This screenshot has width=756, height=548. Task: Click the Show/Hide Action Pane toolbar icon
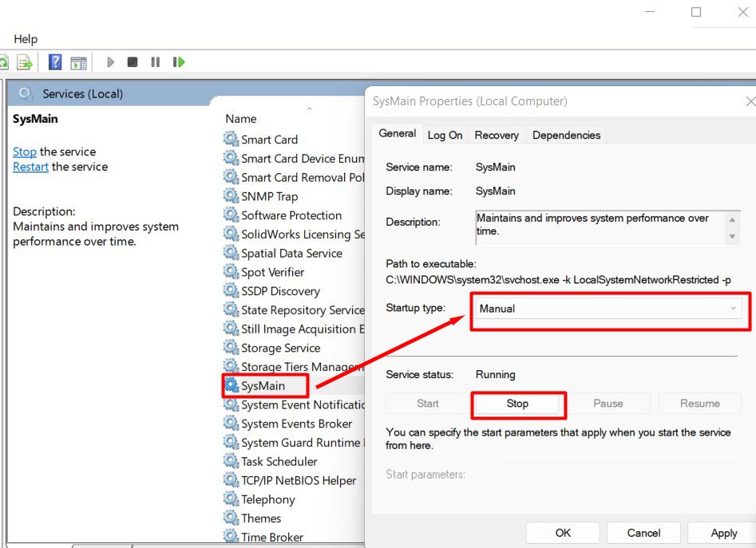[78, 62]
